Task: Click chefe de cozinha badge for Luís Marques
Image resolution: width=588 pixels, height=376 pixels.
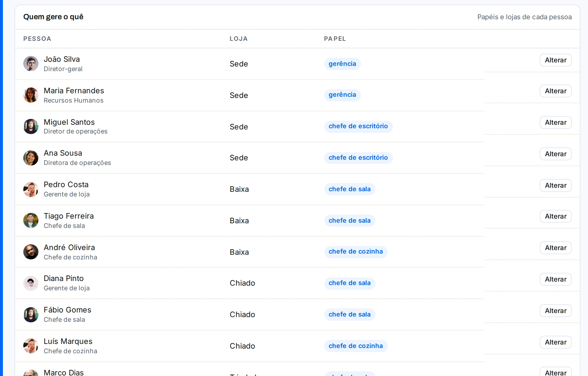Action: pyautogui.click(x=356, y=346)
